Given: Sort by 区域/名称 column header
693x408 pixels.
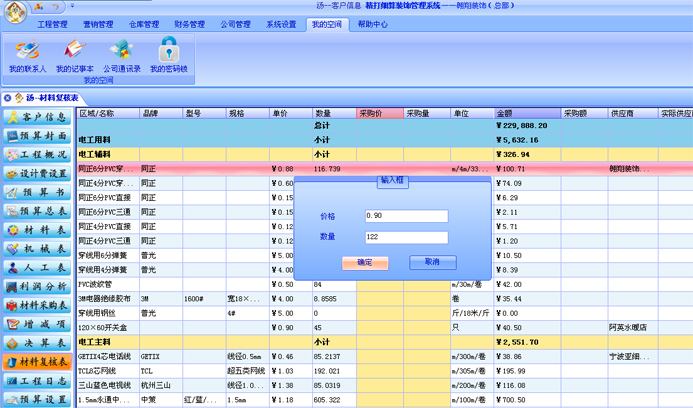Looking at the screenshot, I should click(x=108, y=113).
